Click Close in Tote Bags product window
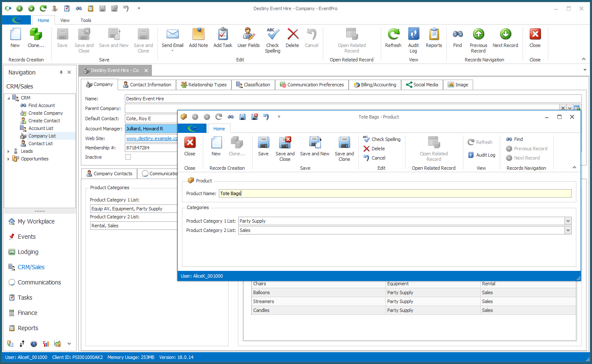 (x=190, y=146)
